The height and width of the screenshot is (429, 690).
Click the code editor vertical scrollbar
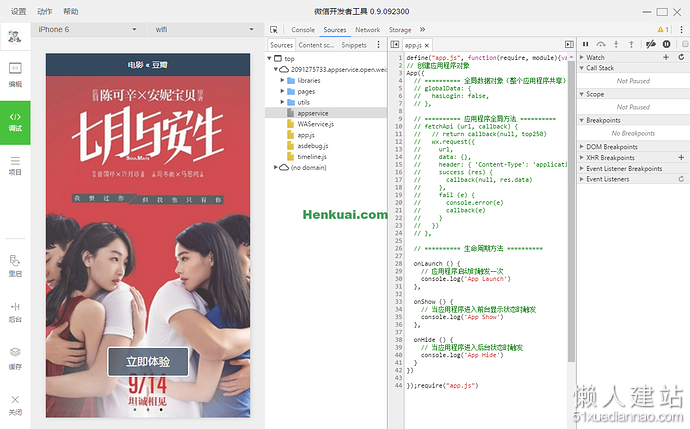(571, 211)
